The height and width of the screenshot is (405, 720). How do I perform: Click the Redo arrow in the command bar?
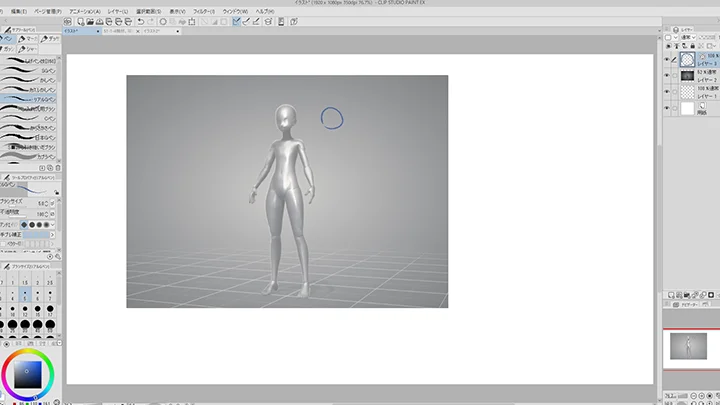coord(151,20)
